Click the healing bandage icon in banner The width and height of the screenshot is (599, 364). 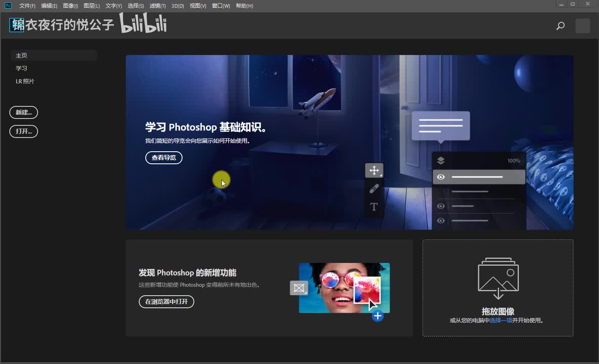(x=374, y=189)
